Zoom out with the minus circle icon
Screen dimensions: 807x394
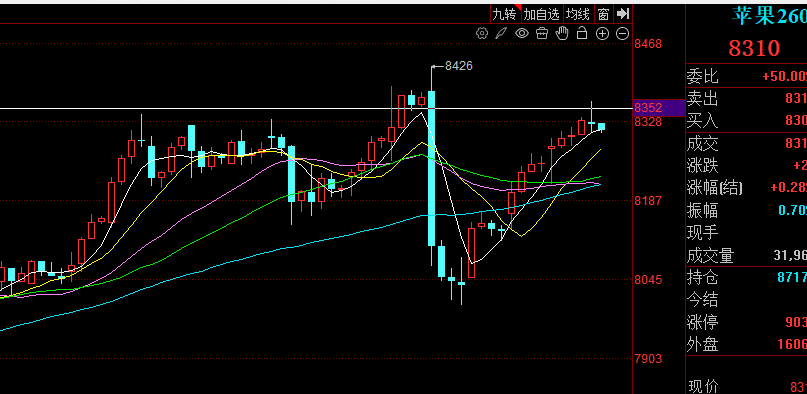click(x=622, y=33)
